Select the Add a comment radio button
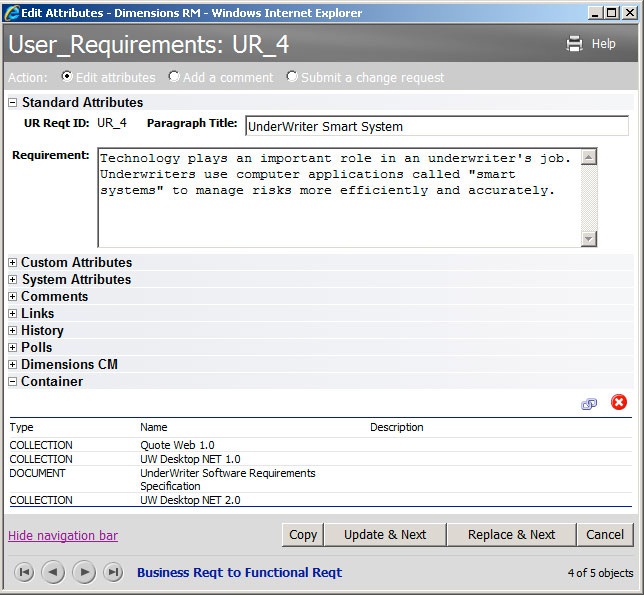Image resolution: width=644 pixels, height=595 pixels. coord(174,77)
